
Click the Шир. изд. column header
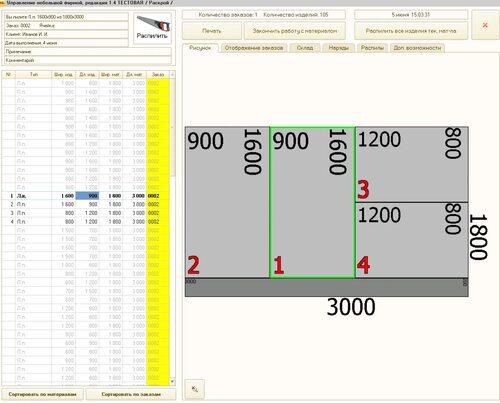pos(63,75)
